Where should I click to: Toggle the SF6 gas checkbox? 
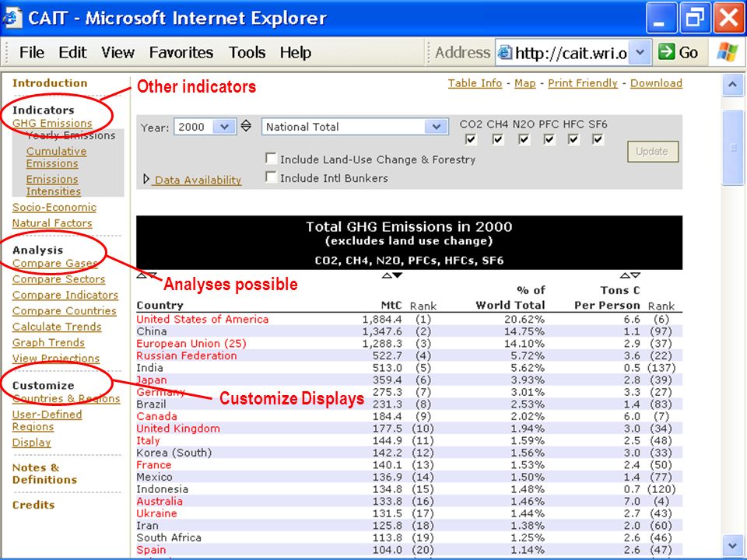click(x=598, y=139)
